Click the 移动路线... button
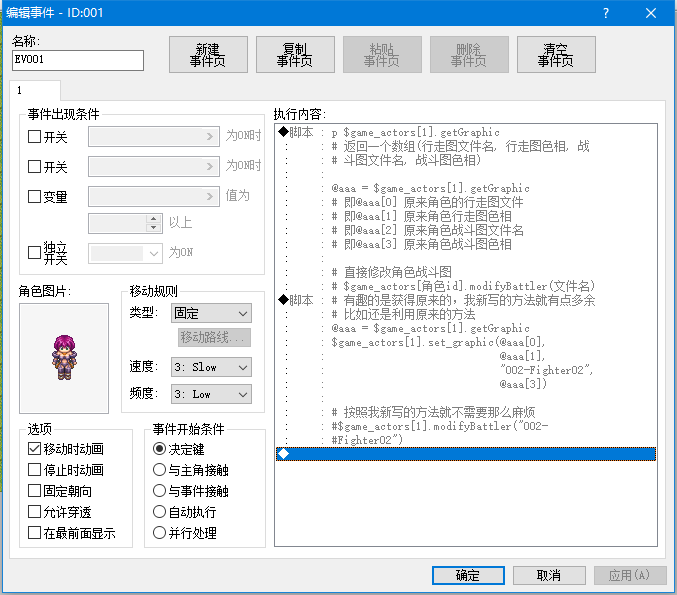This screenshot has height=595, width=677. coord(214,337)
